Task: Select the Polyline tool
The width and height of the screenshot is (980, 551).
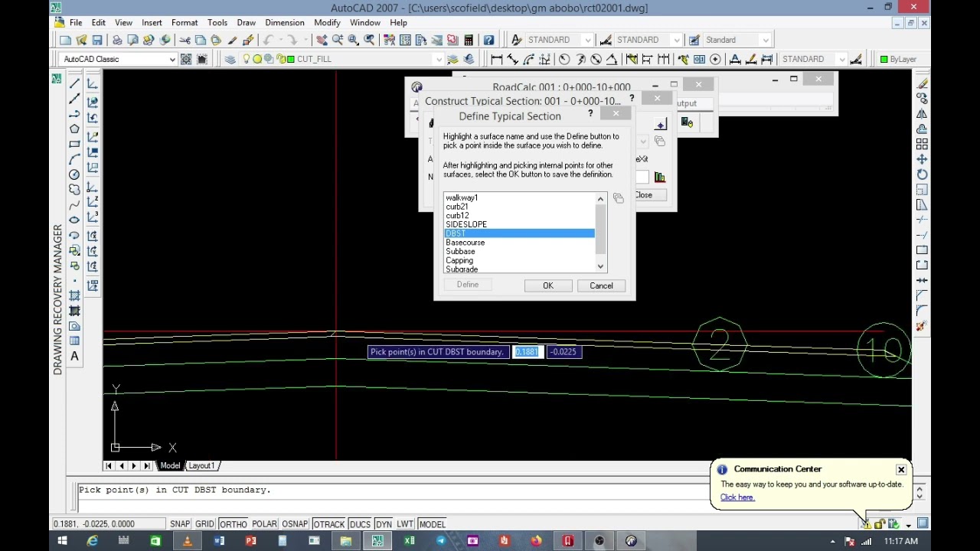Action: point(74,114)
